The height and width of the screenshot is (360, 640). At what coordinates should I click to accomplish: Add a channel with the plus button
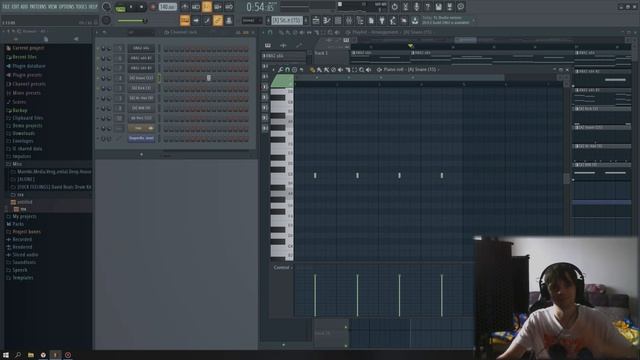141,155
